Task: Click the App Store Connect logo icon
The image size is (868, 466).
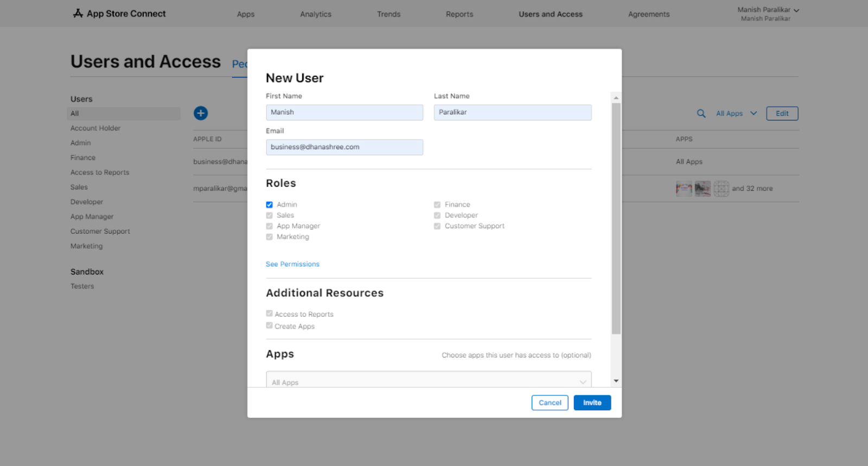Action: 78,14
